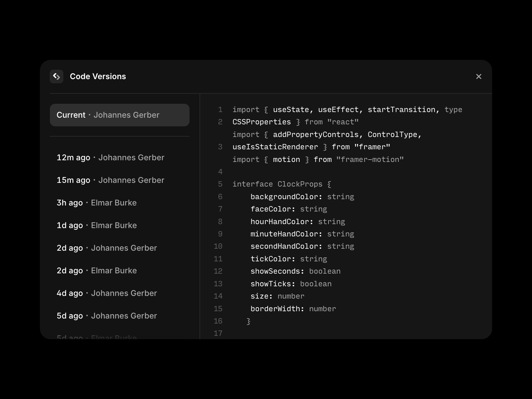Click the code brackets icon beside Code Versions
The height and width of the screenshot is (399, 532).
(57, 76)
